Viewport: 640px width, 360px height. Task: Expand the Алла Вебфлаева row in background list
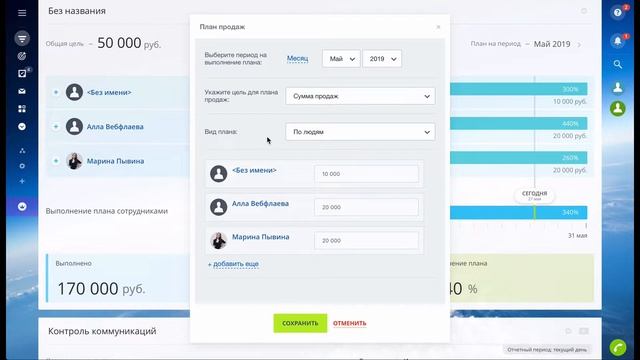pos(56,127)
